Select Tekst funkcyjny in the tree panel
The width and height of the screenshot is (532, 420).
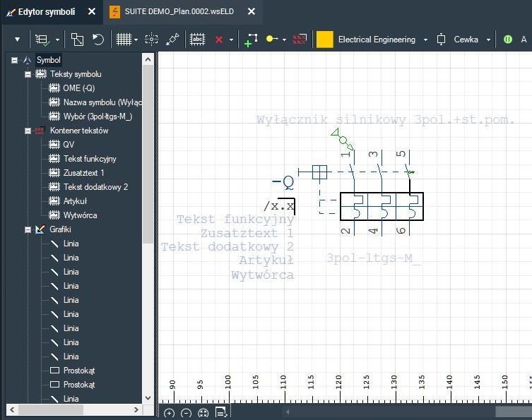pos(90,159)
